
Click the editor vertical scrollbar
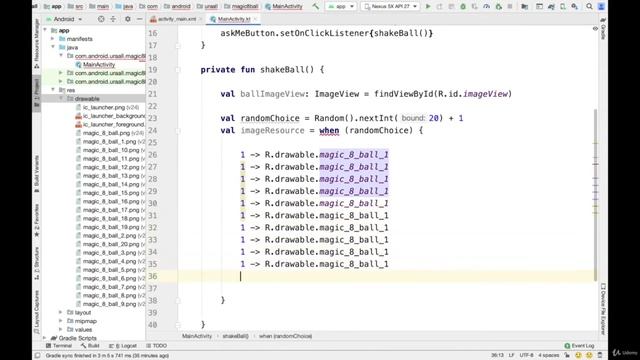[x=596, y=196]
